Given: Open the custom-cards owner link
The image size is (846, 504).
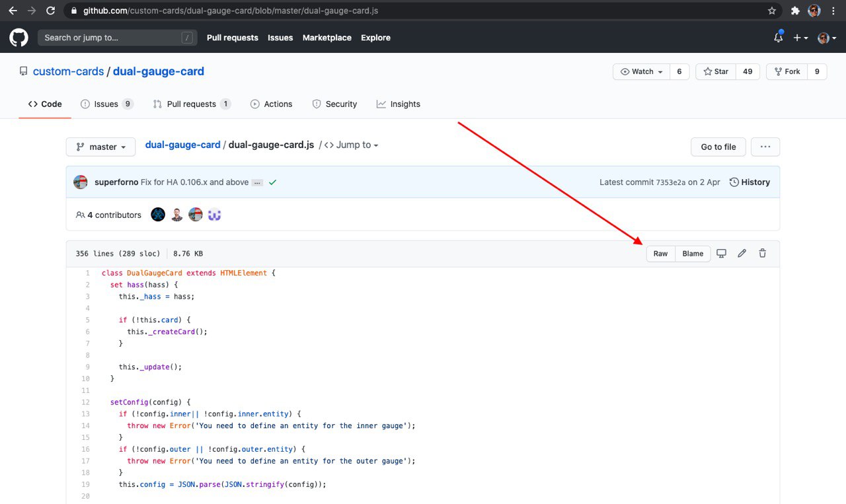Looking at the screenshot, I should pos(68,71).
